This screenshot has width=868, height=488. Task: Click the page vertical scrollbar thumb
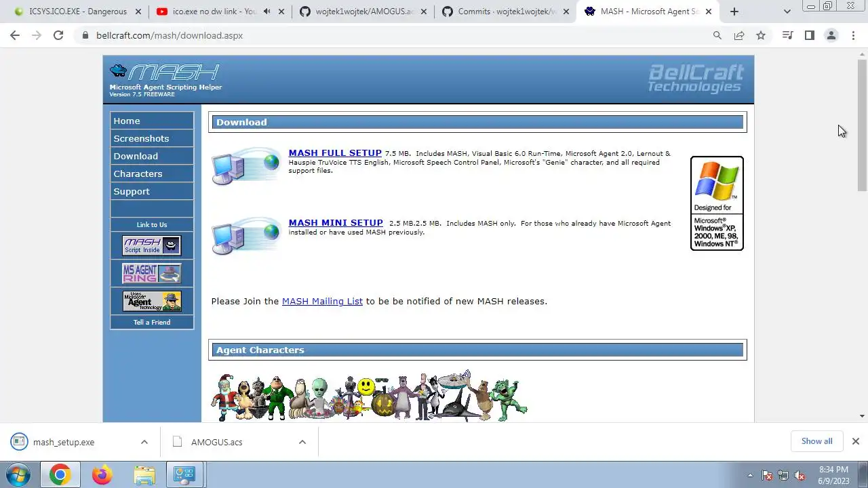[x=862, y=125]
